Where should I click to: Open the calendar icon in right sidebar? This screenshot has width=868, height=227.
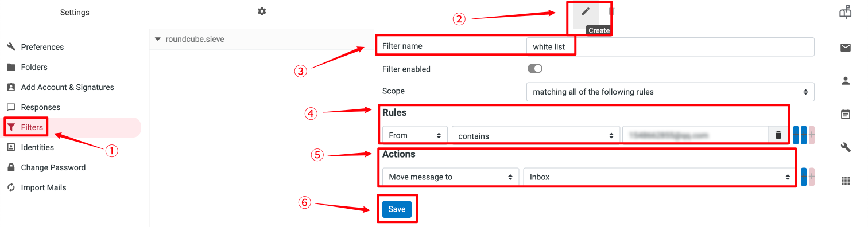[x=845, y=114]
